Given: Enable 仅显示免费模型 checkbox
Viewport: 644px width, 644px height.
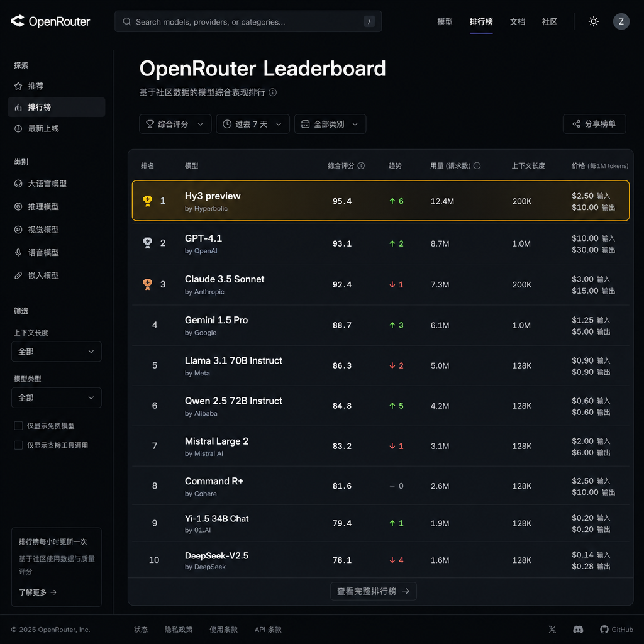Looking at the screenshot, I should pos(18,426).
